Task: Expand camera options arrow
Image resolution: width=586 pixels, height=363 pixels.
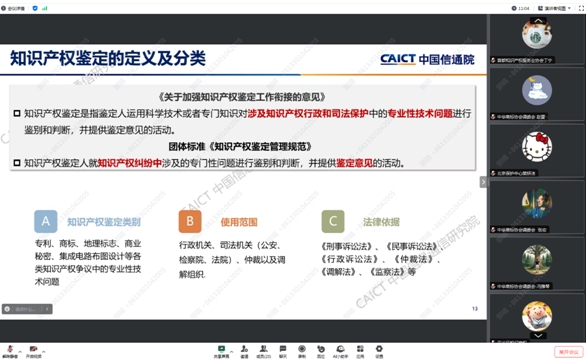Action: pyautogui.click(x=44, y=351)
